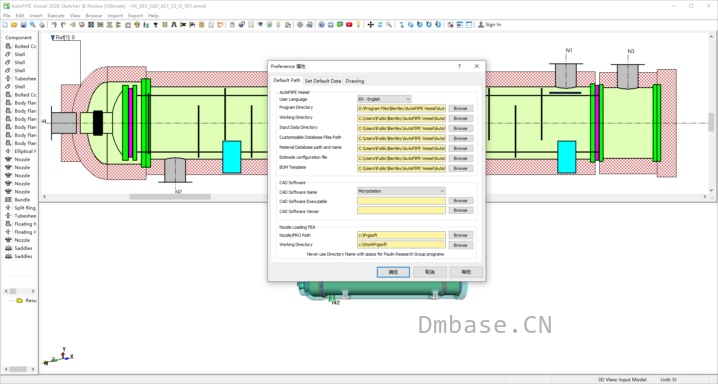The height and width of the screenshot is (384, 718).
Task: Click the New file icon in the toolbar
Action: pyautogui.click(x=5, y=25)
